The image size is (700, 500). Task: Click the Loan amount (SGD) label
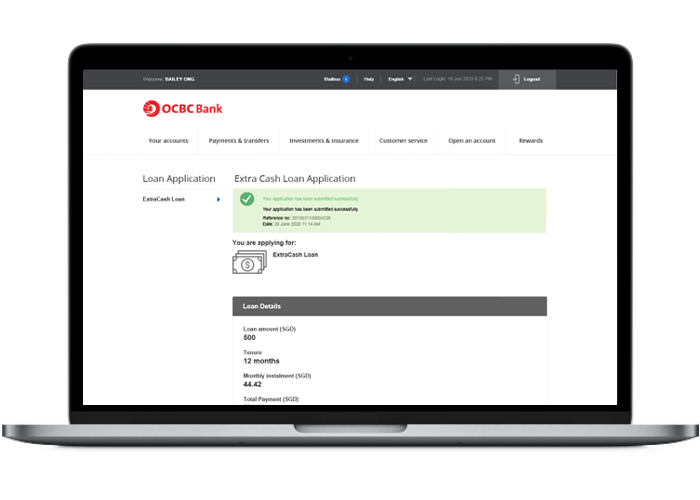point(269,329)
